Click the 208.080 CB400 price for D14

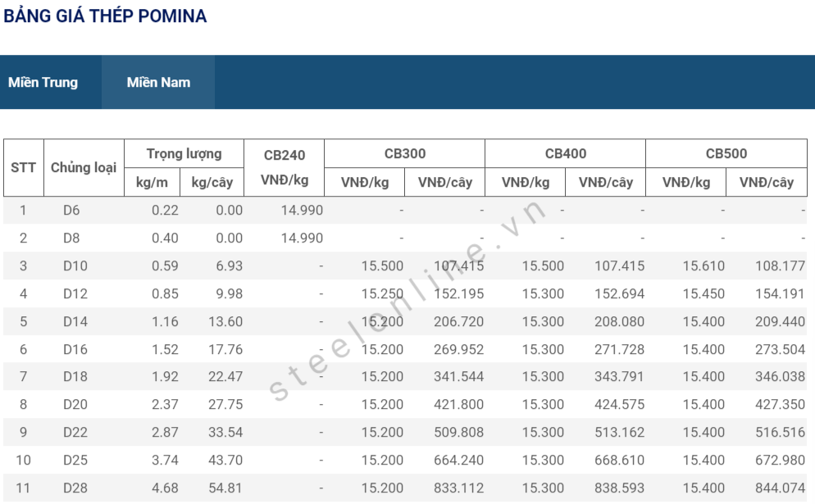point(619,321)
